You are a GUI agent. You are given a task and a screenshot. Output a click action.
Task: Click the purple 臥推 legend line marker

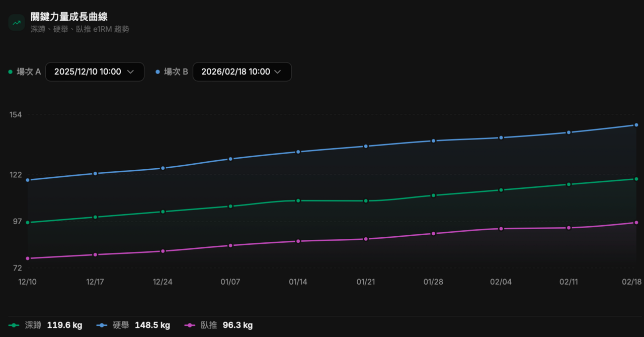pyautogui.click(x=190, y=325)
